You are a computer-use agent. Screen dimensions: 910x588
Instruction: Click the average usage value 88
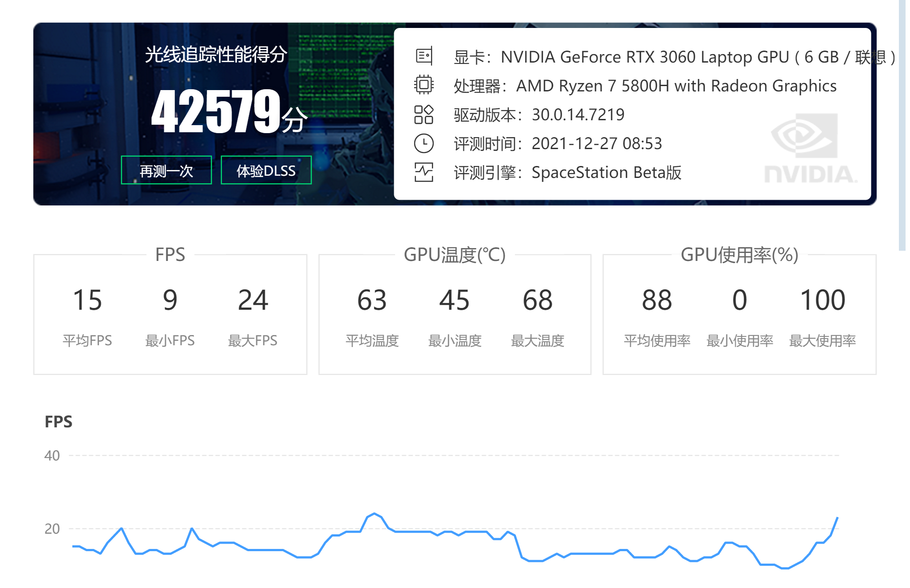click(657, 300)
